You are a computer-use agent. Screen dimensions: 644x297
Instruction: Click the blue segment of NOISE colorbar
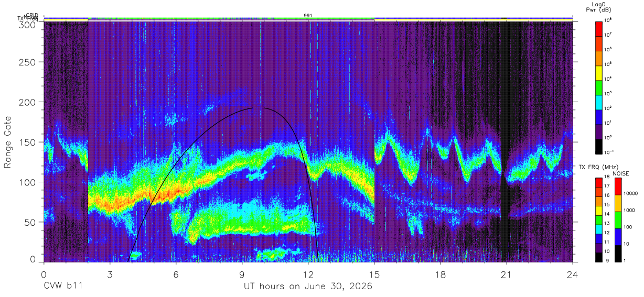[618, 237]
